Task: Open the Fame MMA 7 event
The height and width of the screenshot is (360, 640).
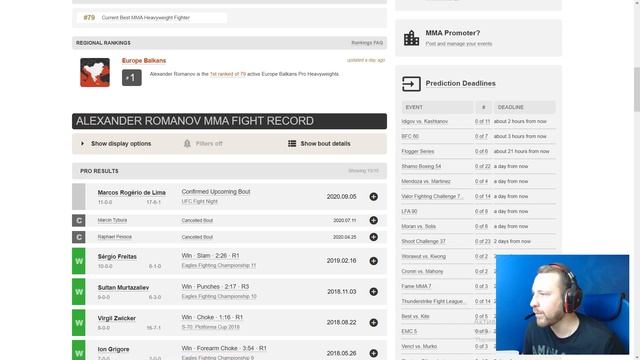Action: pyautogui.click(x=416, y=287)
